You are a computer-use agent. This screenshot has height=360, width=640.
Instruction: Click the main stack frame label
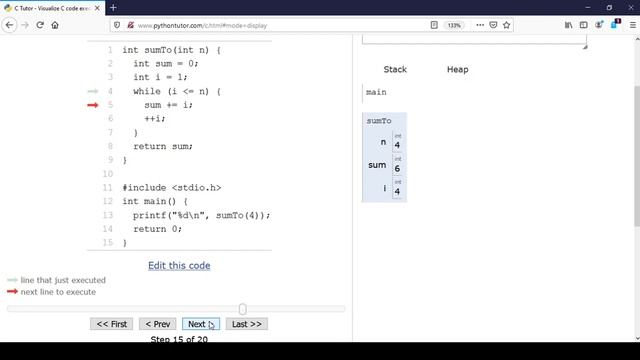[376, 92]
